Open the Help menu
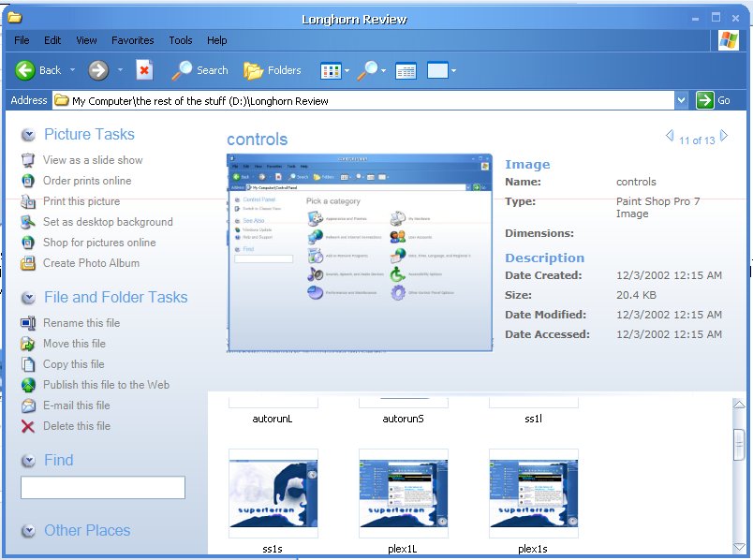Viewport: 753px width, 560px height. click(216, 40)
